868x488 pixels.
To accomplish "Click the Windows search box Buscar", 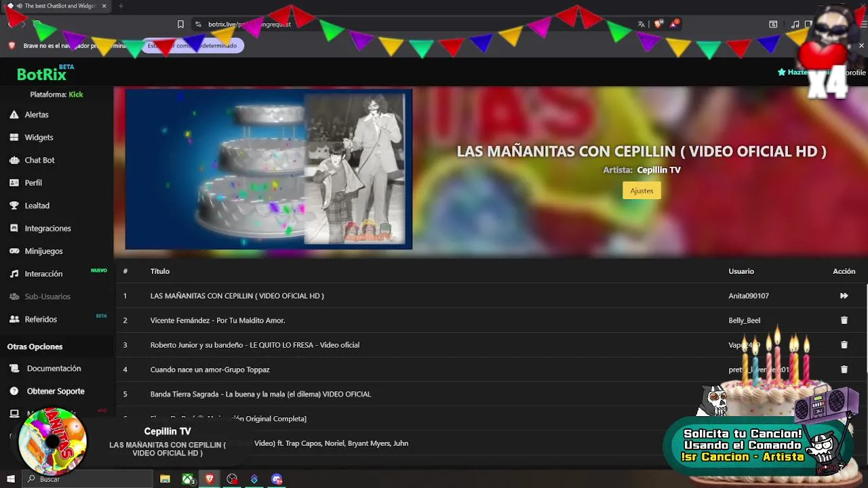I will [87, 479].
